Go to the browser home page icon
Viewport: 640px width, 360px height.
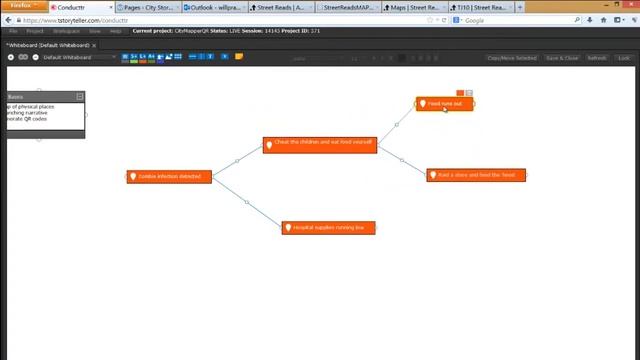pos(604,20)
